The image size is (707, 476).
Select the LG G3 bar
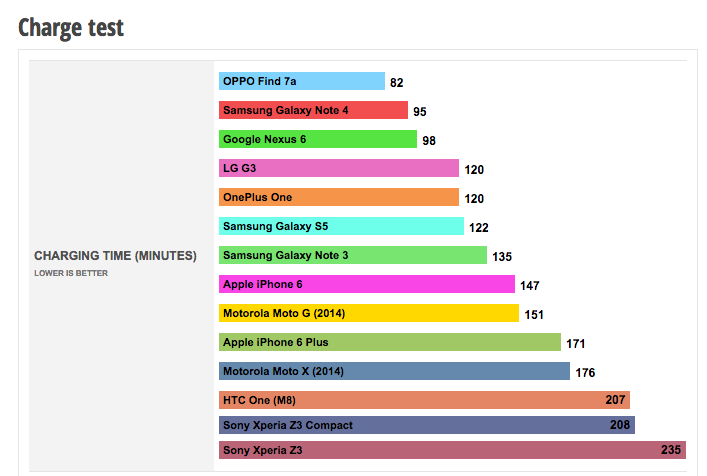pyautogui.click(x=338, y=169)
